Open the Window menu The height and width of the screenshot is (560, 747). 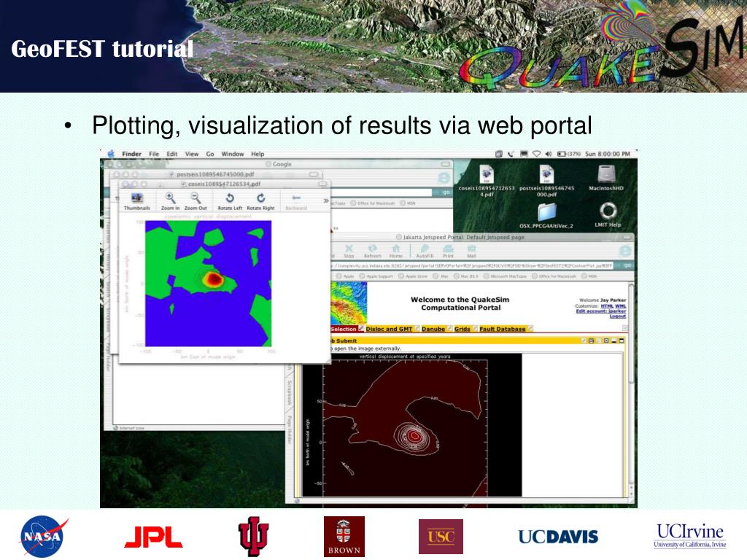coord(233,154)
